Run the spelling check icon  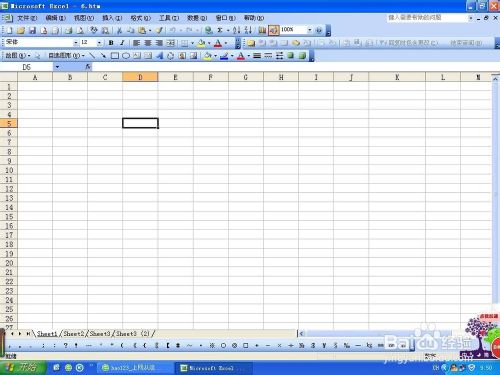click(94, 30)
